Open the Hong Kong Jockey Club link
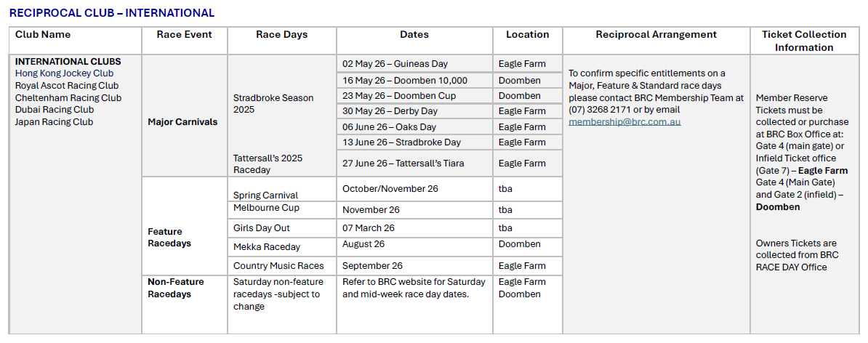This screenshot has width=868, height=343. click(64, 73)
